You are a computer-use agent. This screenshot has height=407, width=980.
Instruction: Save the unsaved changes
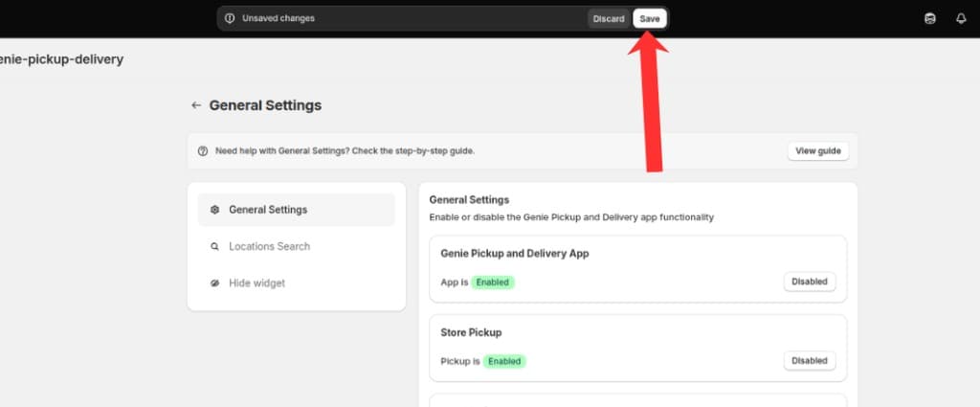650,19
